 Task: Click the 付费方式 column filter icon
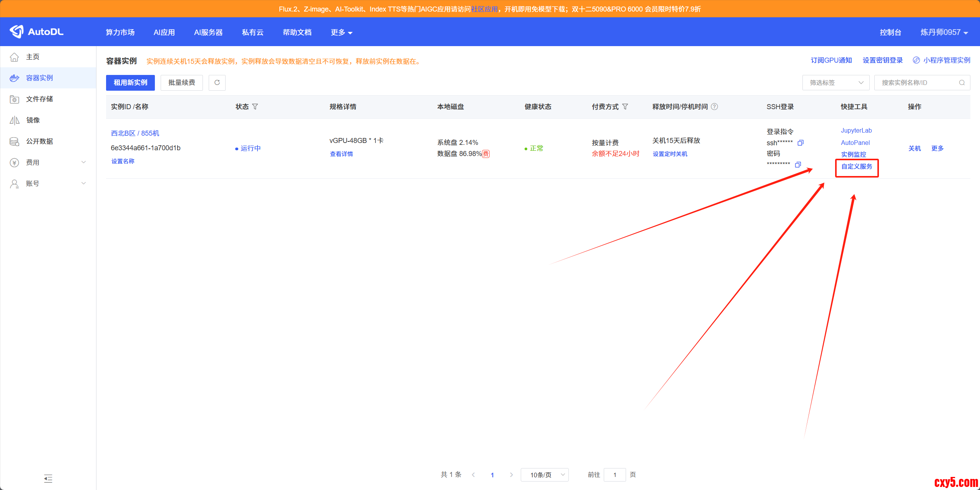pos(625,107)
